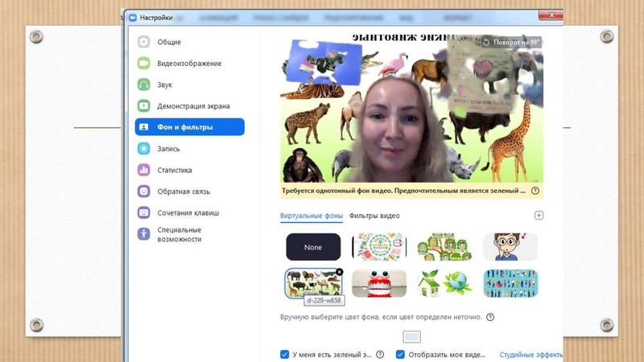Image resolution: width=644 pixels, height=362 pixels.
Task: Switch to the Фильтры видео tab
Action: 374,216
